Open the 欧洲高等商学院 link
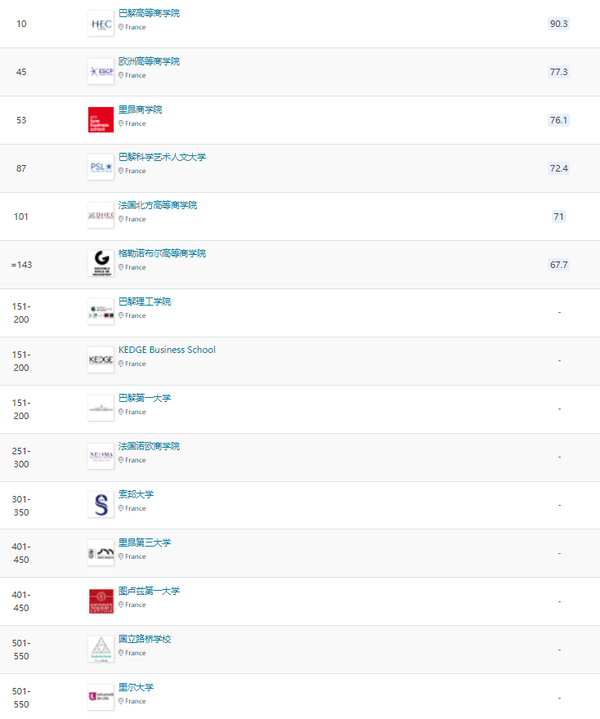 pos(149,61)
